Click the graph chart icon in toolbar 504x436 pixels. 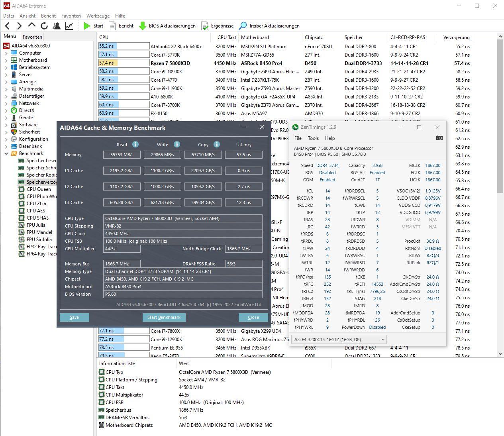69,26
